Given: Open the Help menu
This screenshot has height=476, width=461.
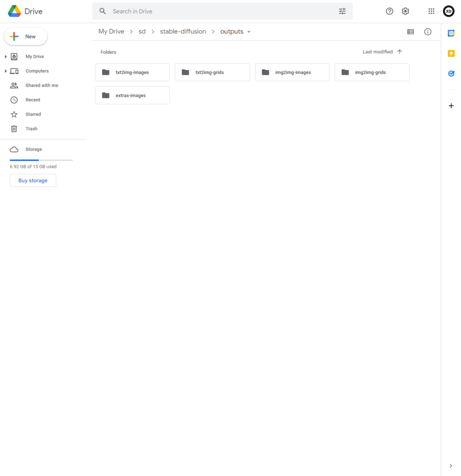Looking at the screenshot, I should point(389,11).
